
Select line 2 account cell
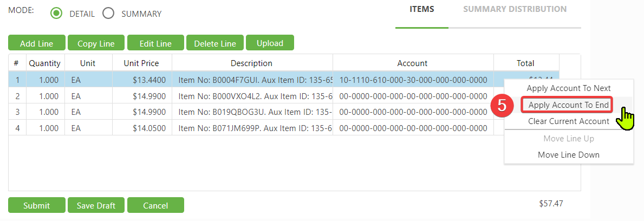coord(413,96)
